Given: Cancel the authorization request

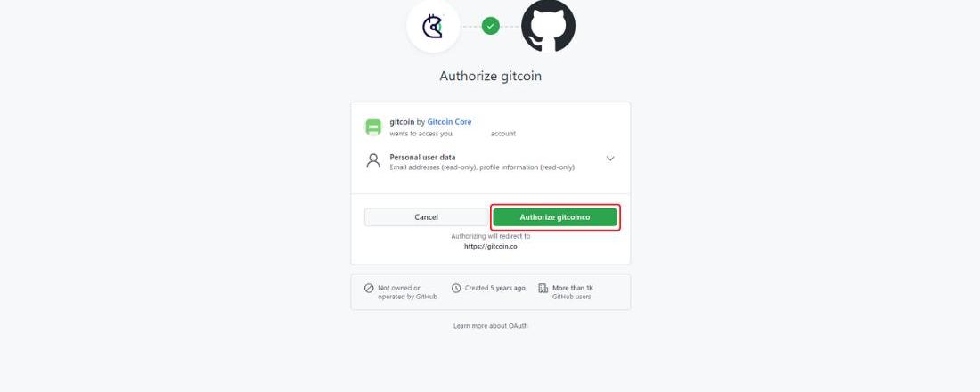Looking at the screenshot, I should [x=426, y=217].
